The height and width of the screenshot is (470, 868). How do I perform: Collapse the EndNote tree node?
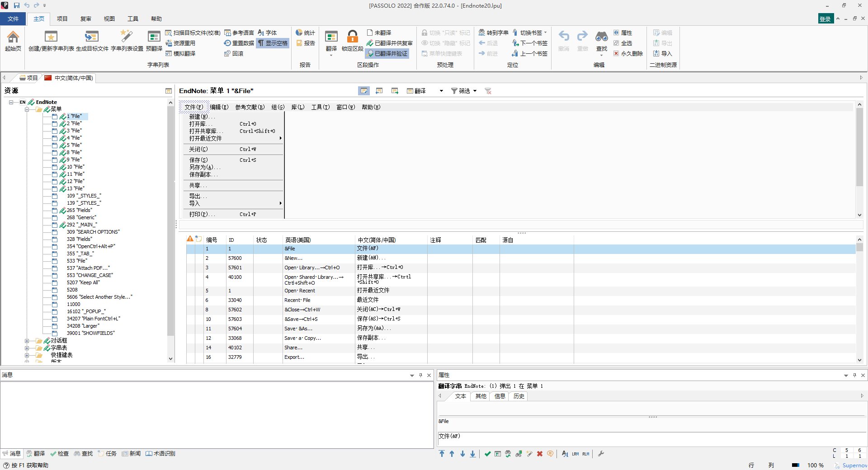[x=11, y=102]
